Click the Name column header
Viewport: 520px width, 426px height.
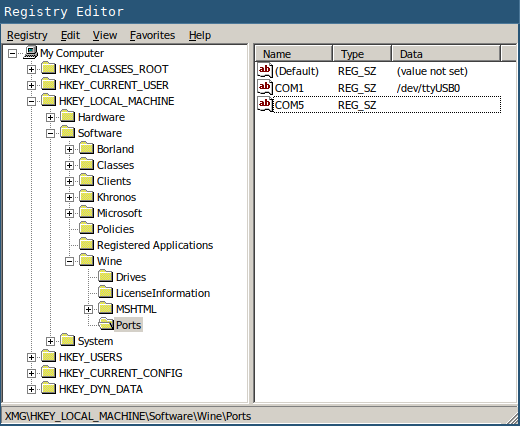click(294, 54)
